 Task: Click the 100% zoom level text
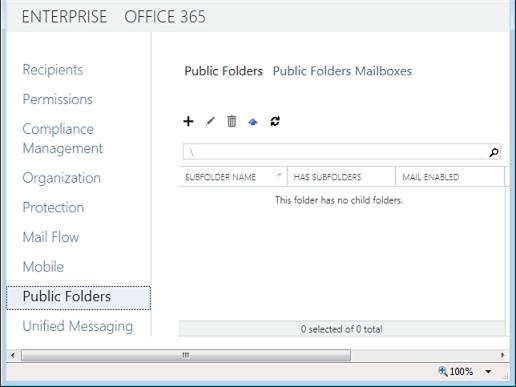click(461, 371)
